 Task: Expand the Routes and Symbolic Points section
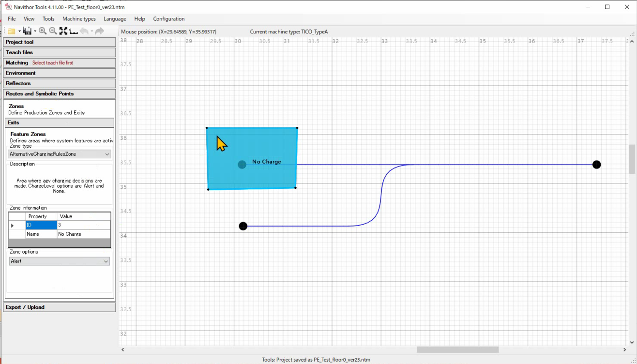(60, 94)
